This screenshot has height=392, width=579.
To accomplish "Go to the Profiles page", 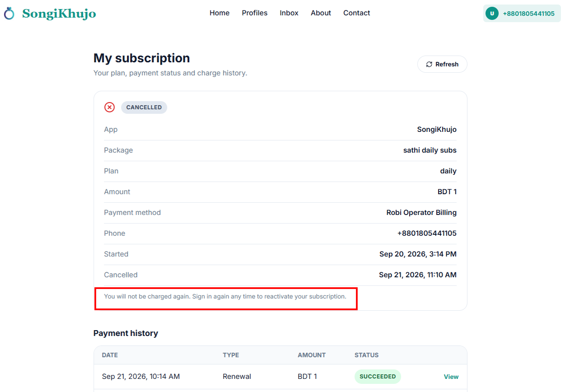I will click(x=255, y=13).
